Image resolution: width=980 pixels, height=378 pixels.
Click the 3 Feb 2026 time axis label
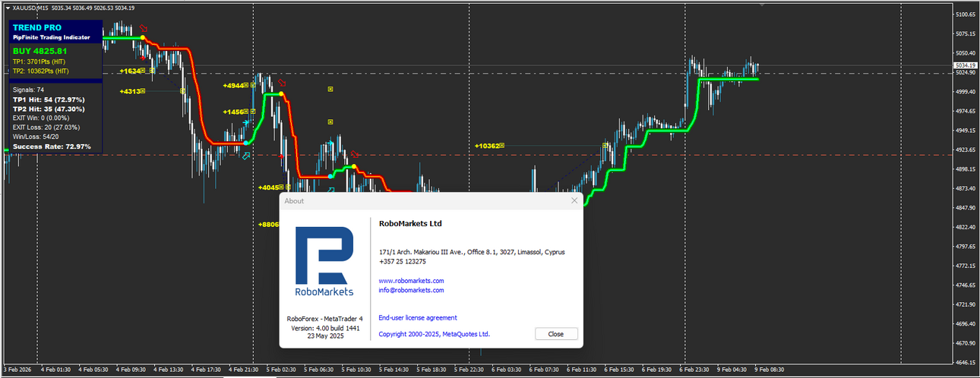click(x=18, y=370)
